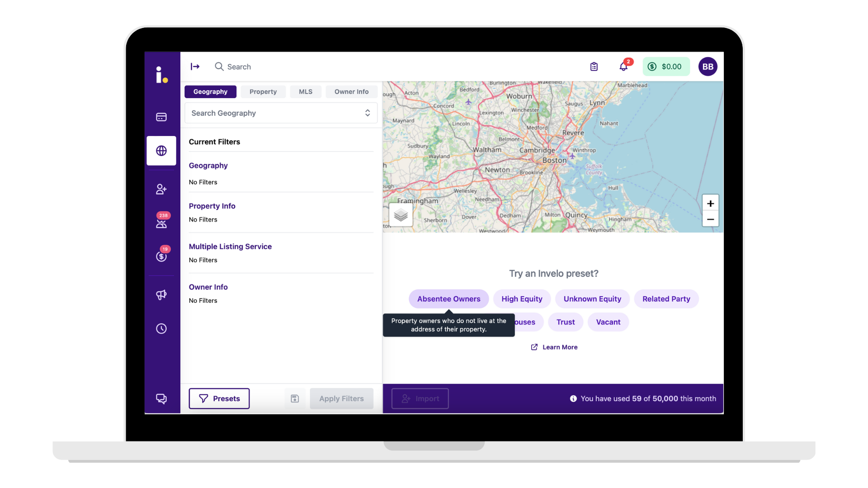The height and width of the screenshot is (488, 868).
Task: Open the add contact sidebar icon
Action: [161, 189]
